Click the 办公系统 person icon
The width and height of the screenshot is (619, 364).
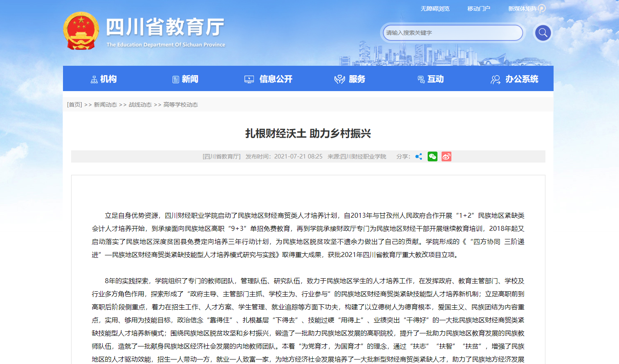[x=495, y=78]
